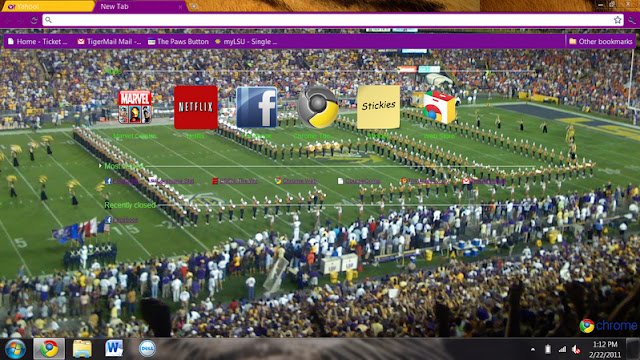The image size is (640, 360).
Task: Focus the address bar input
Action: 333,20
